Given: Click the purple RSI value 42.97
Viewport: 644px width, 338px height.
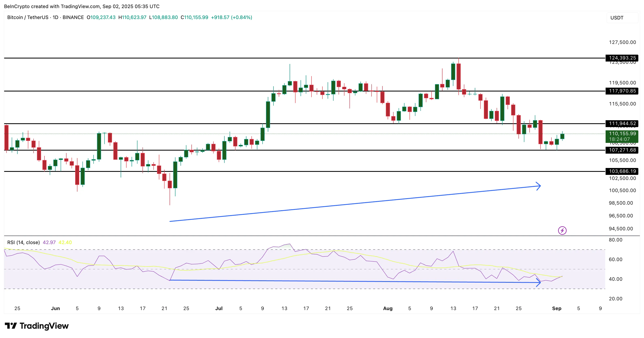Looking at the screenshot, I should pyautogui.click(x=49, y=242).
